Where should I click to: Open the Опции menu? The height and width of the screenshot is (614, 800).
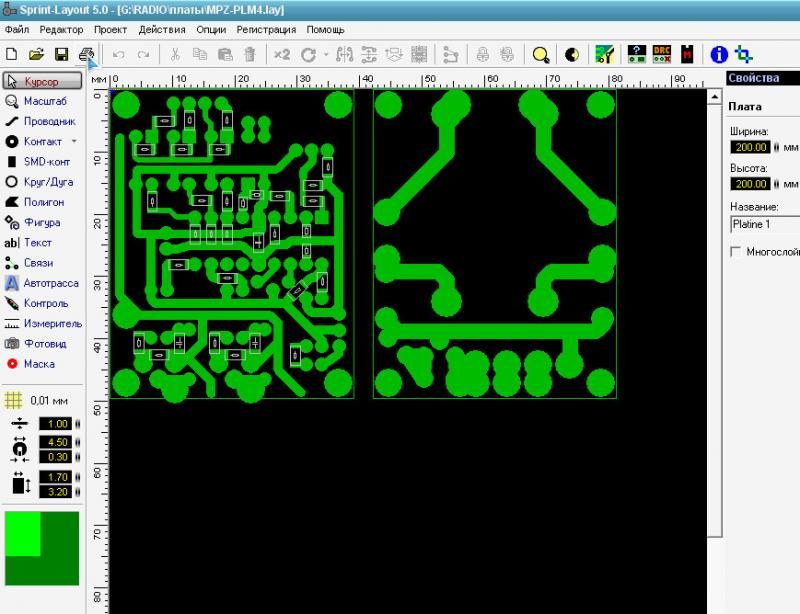coord(211,29)
